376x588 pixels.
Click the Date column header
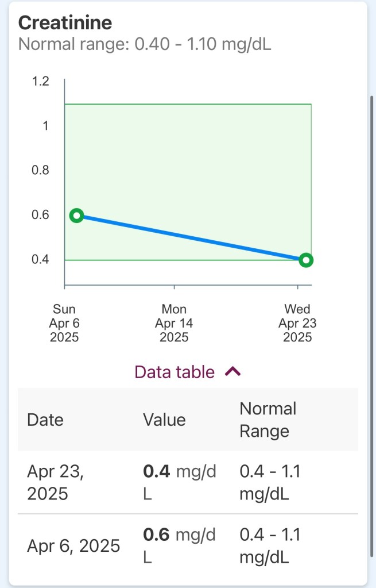pyautogui.click(x=45, y=419)
